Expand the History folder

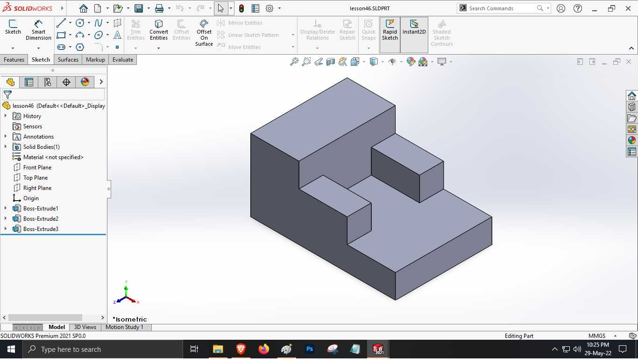[x=6, y=116]
